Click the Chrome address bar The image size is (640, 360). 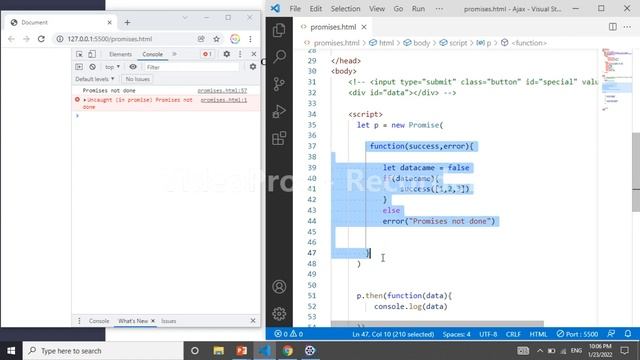click(127, 39)
